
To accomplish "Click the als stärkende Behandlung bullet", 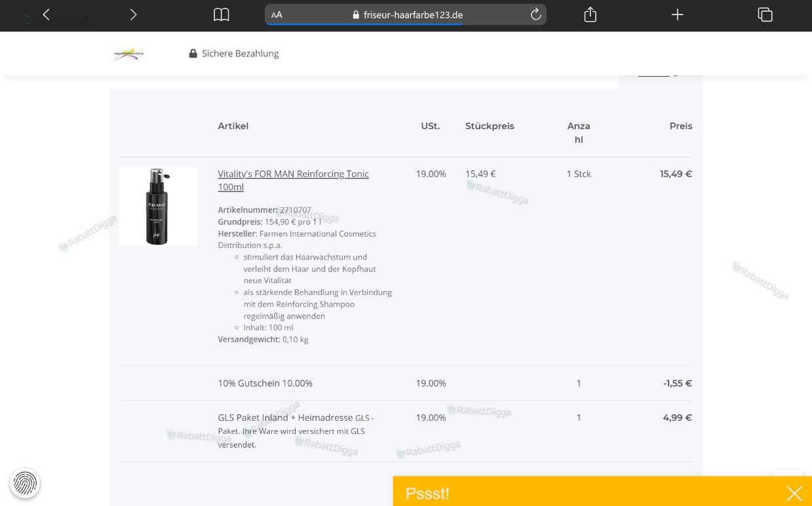I will [x=317, y=304].
